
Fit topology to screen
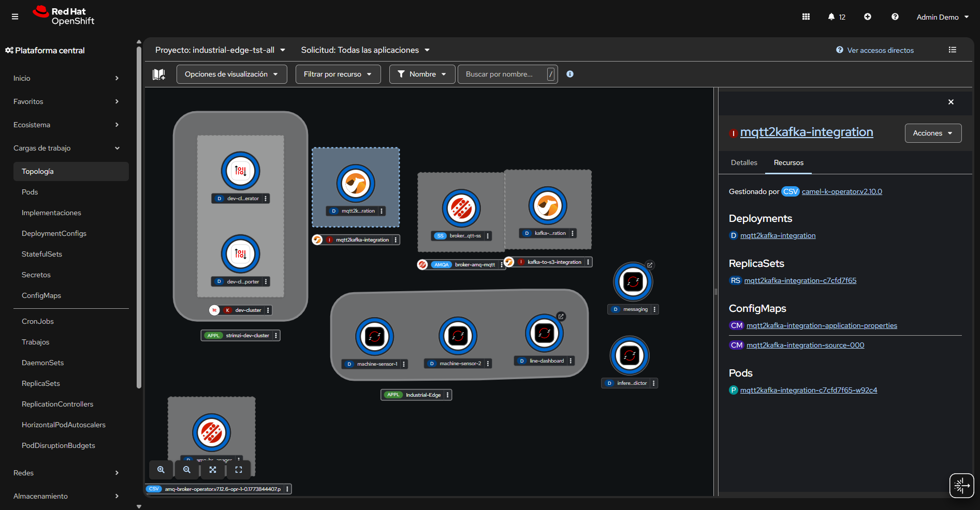tap(213, 470)
